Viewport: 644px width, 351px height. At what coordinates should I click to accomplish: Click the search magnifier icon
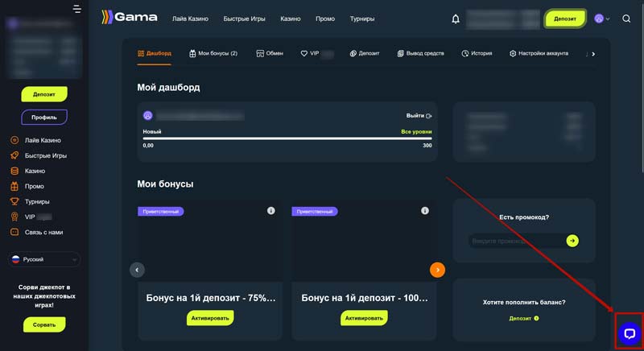(626, 19)
